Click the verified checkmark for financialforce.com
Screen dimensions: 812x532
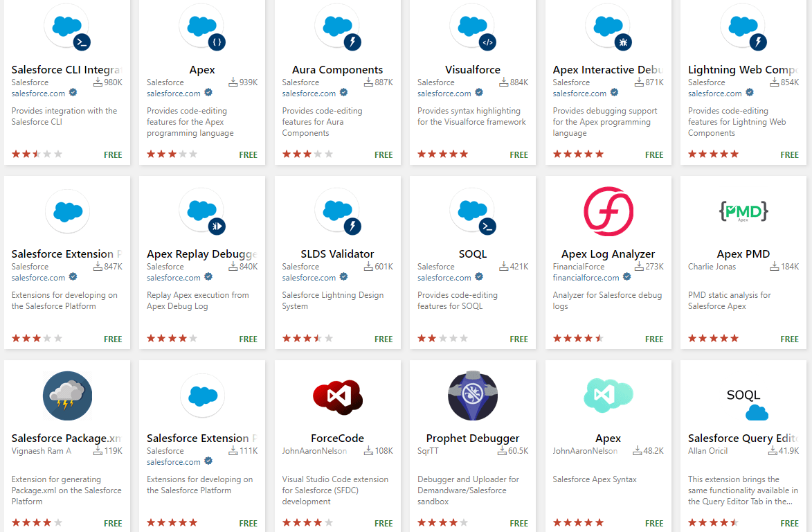(x=626, y=276)
